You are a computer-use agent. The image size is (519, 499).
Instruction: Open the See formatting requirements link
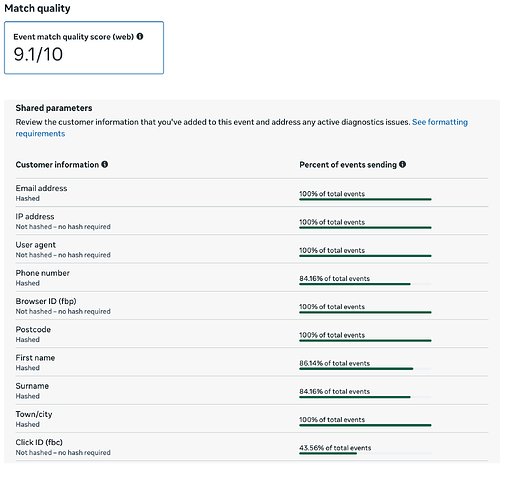coord(241,128)
